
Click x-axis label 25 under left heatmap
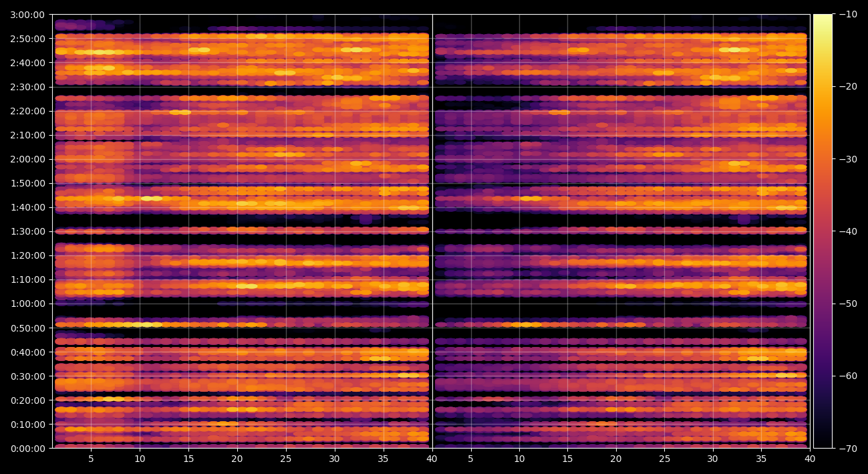(286, 459)
